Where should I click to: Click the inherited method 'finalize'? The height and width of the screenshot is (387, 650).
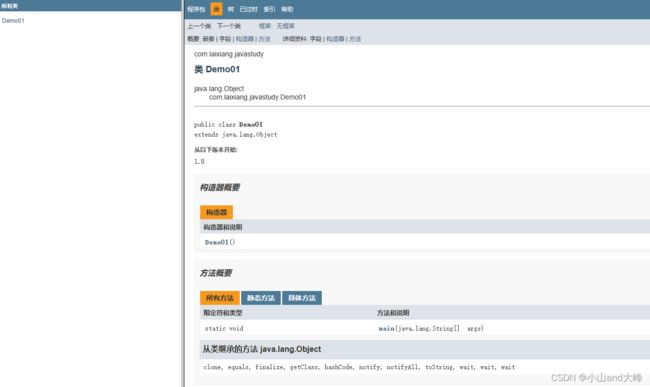pos(269,367)
